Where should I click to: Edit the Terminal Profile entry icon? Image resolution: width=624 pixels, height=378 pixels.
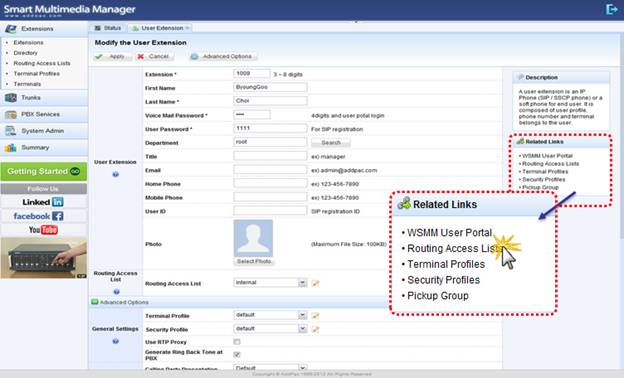(316, 316)
